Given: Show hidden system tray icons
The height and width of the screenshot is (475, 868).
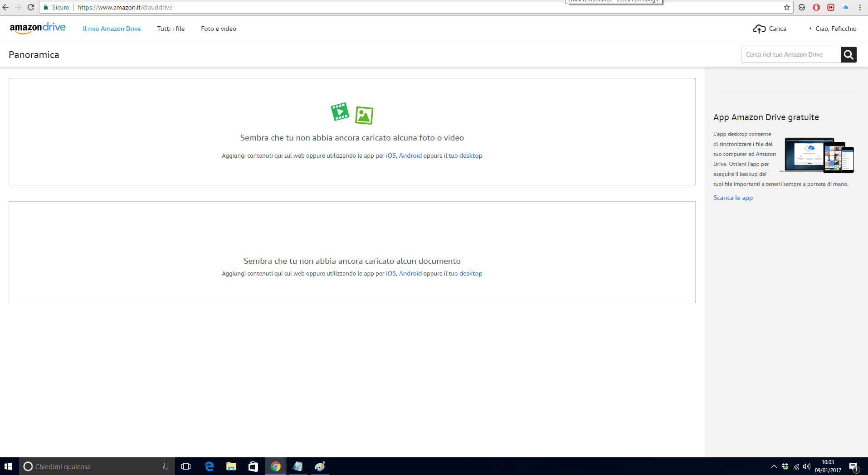Looking at the screenshot, I should (774, 466).
